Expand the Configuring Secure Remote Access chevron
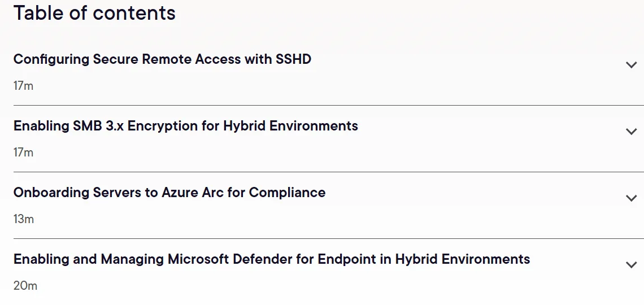 coord(631,65)
